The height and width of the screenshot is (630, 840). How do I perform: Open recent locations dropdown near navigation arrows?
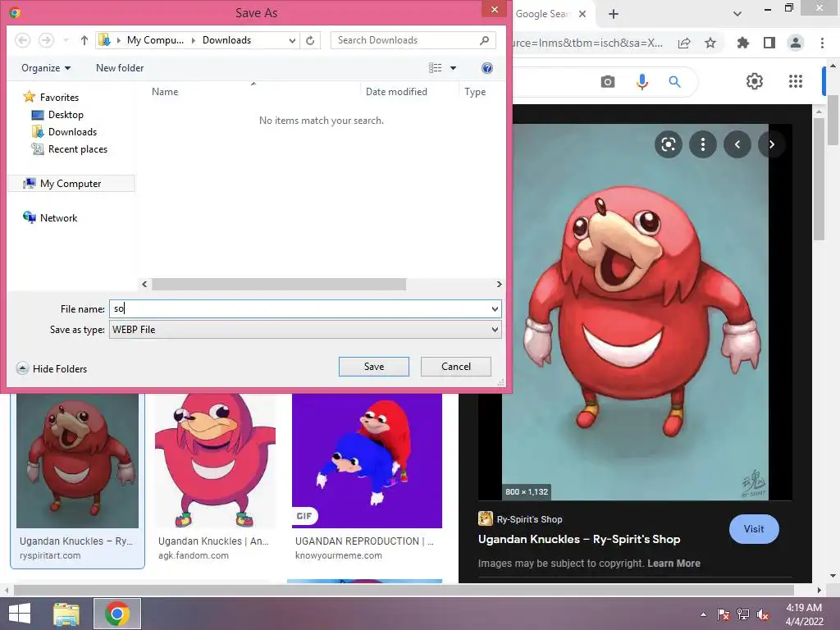(x=66, y=40)
